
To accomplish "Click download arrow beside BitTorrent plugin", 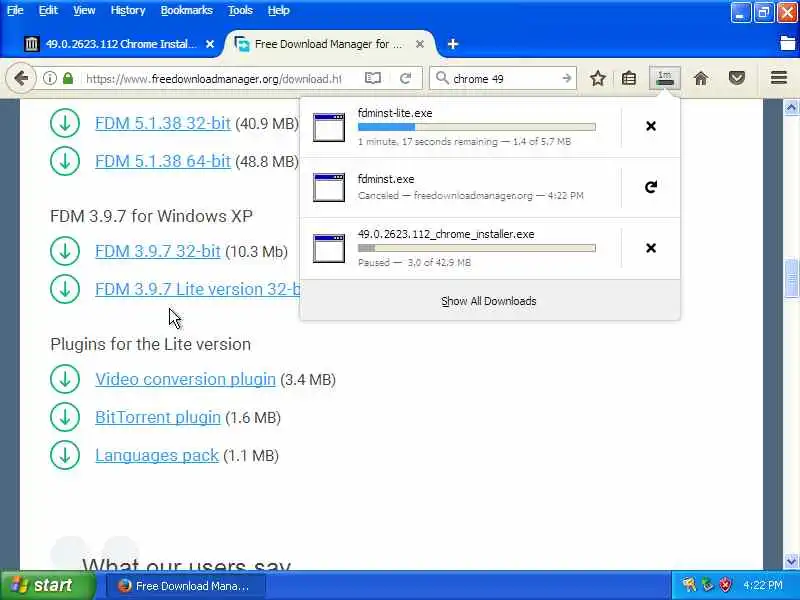I will pos(65,417).
